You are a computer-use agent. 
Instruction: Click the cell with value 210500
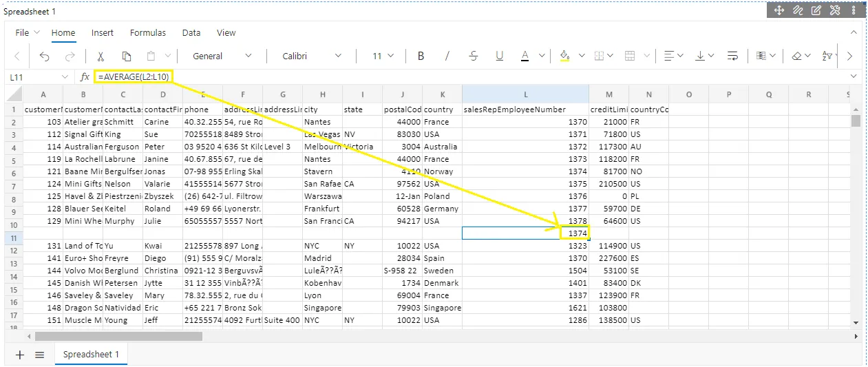point(608,184)
